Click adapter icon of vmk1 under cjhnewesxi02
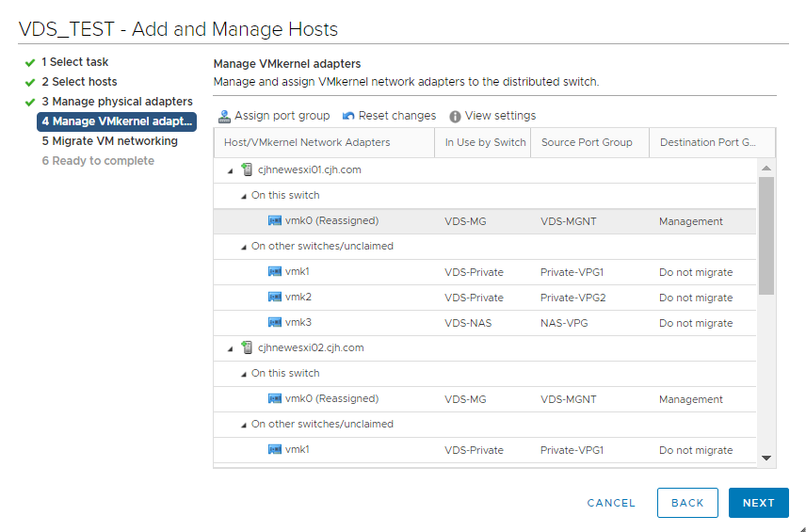The image size is (806, 532). tap(275, 449)
